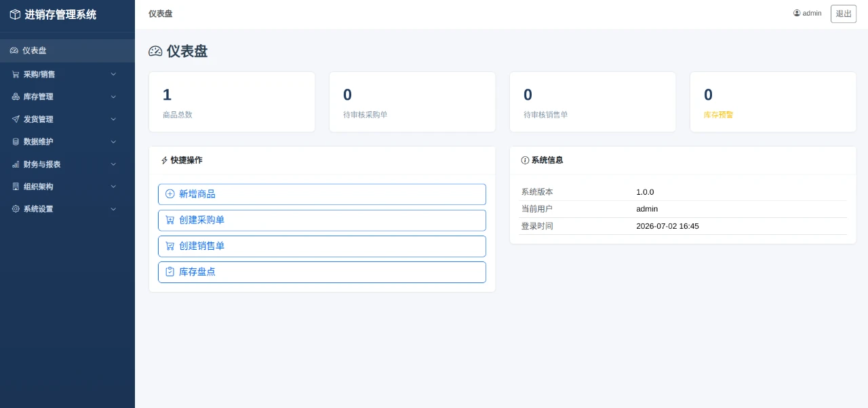Expand the 库存管理 chevron
This screenshot has width=868, height=408.
[113, 96]
